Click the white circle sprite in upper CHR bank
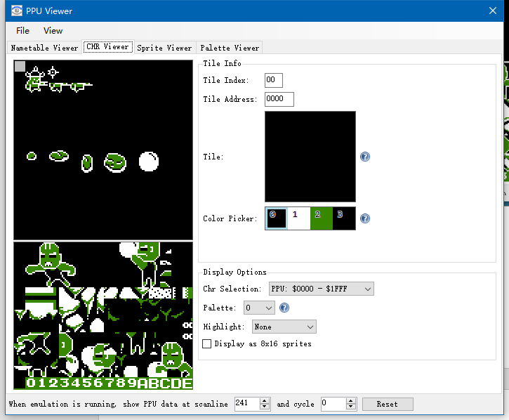The image size is (509, 420). [x=149, y=161]
